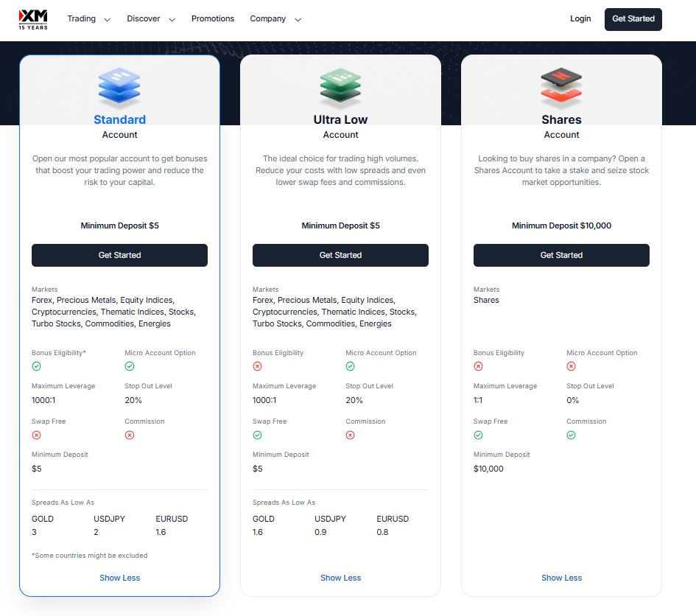Open the Company dropdown

pos(275,18)
